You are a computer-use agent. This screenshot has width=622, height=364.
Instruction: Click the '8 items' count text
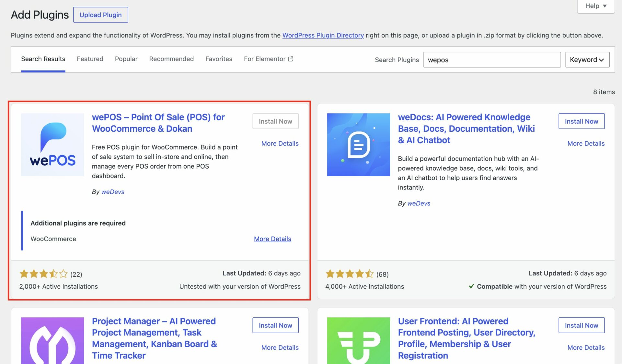(604, 92)
